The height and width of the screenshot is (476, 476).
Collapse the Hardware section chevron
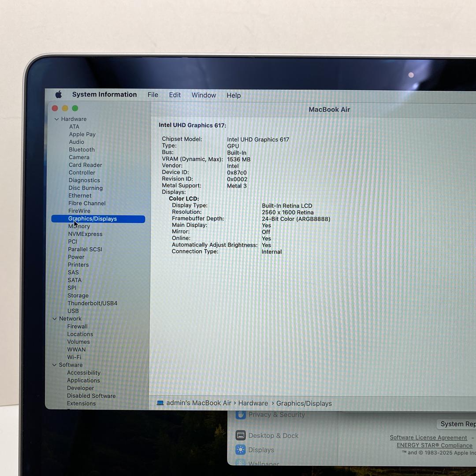56,119
